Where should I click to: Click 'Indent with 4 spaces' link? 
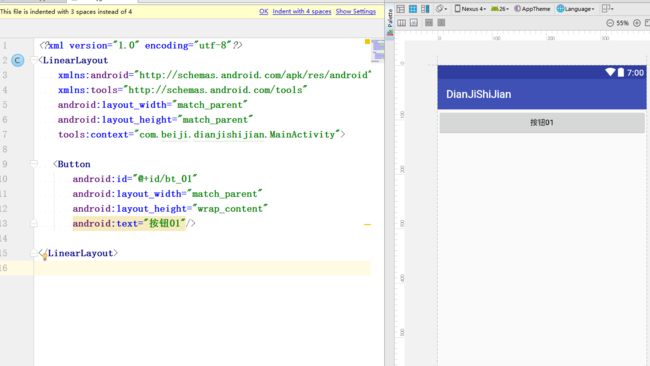tap(302, 12)
